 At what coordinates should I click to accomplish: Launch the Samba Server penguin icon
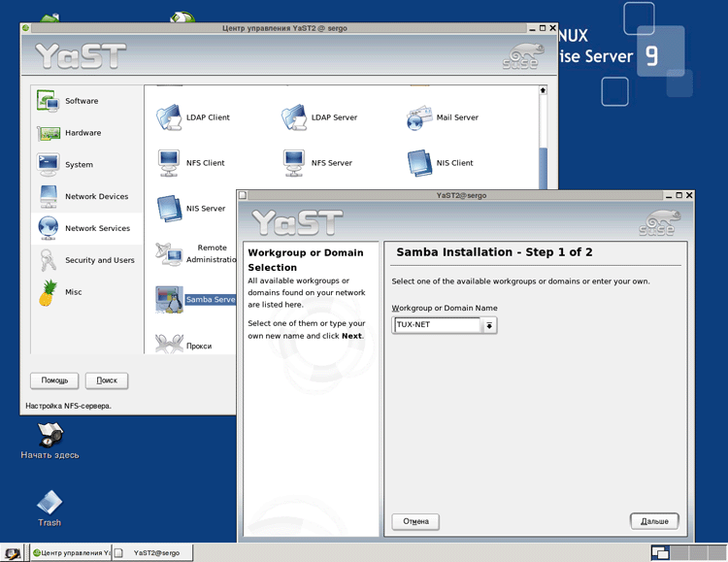click(169, 300)
